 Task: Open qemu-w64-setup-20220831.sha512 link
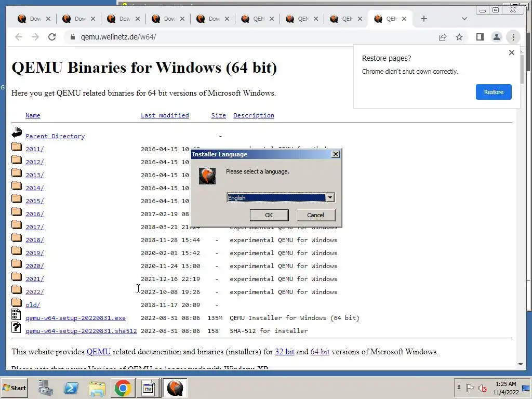coord(81,331)
